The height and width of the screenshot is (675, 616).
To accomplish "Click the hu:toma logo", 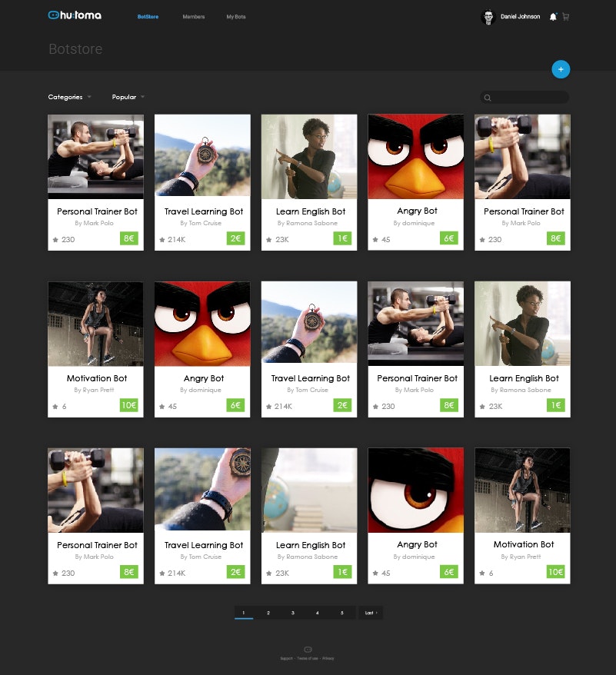I will [75, 15].
